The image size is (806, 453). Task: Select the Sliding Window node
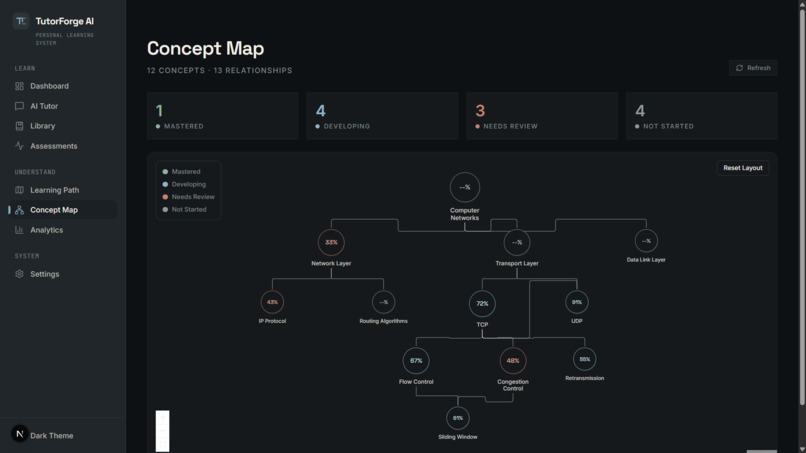point(457,418)
